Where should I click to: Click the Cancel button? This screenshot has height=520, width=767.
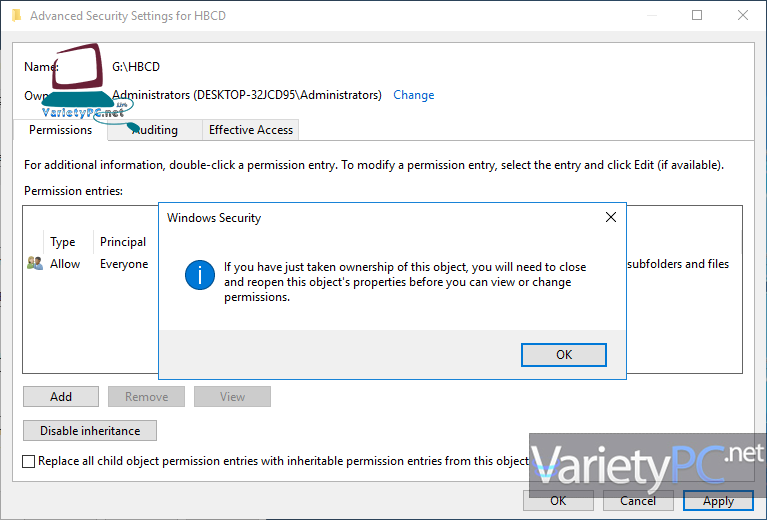click(638, 501)
